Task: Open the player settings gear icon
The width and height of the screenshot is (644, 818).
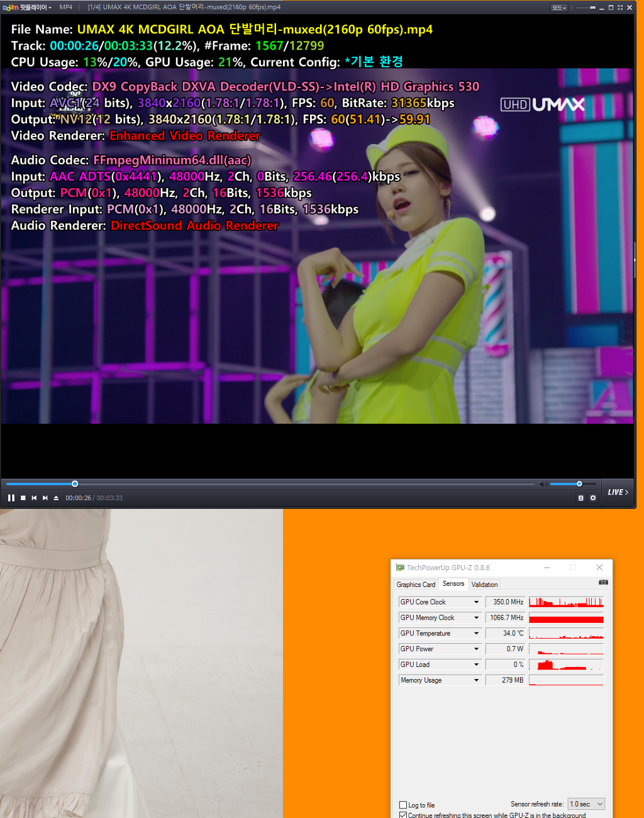Action: click(592, 498)
